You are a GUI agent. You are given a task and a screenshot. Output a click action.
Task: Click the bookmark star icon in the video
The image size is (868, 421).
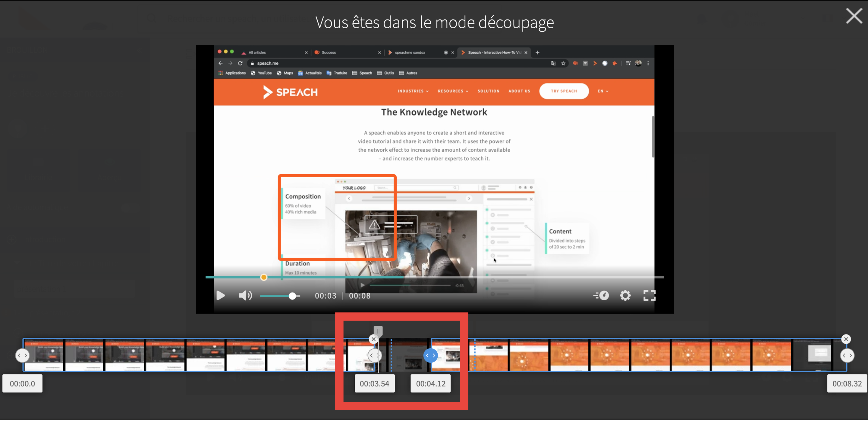pyautogui.click(x=563, y=63)
